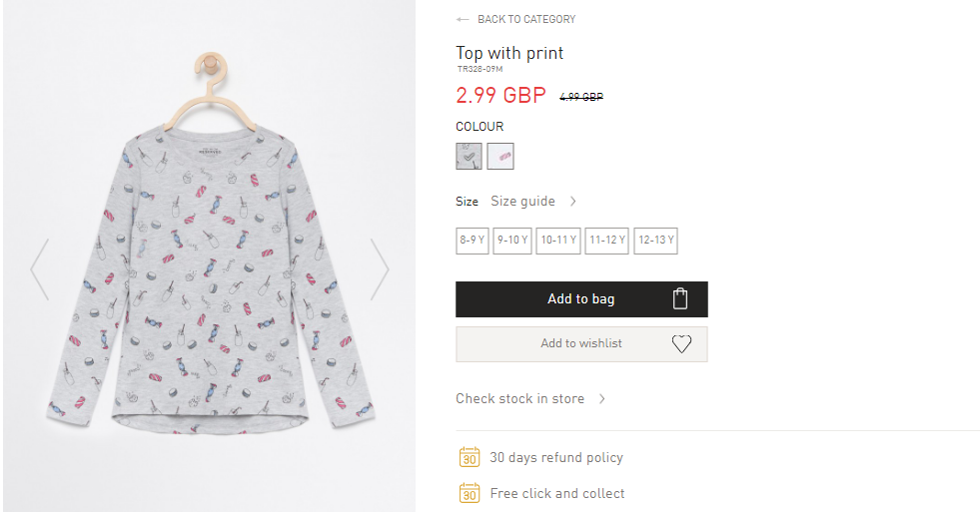Show the next product image with right arrow
This screenshot has height=512, width=980.
tap(380, 269)
